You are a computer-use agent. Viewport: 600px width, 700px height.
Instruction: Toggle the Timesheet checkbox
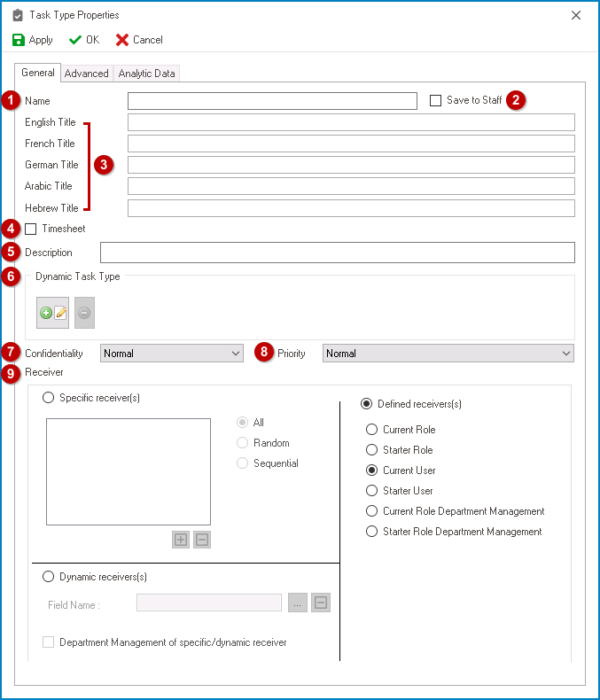[30, 229]
